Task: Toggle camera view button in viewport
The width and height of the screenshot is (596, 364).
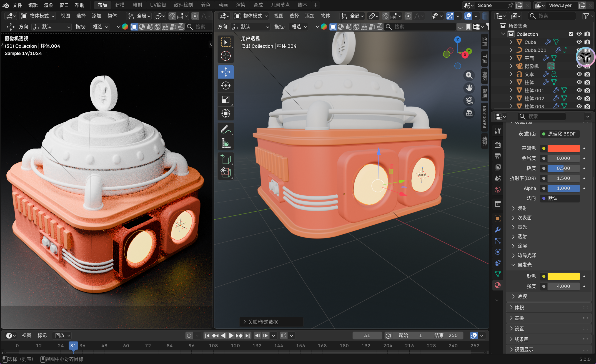Action: (x=469, y=100)
